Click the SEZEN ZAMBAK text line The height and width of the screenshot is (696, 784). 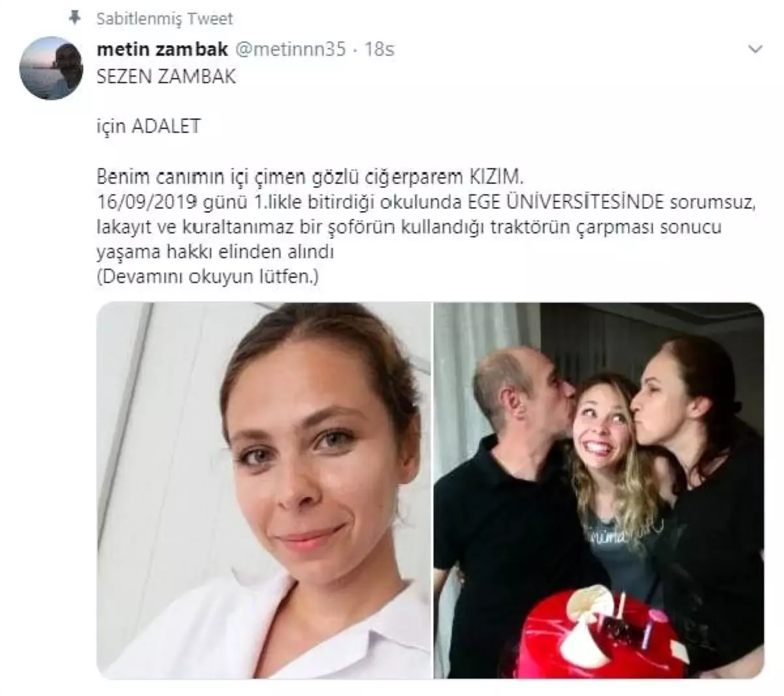pyautogui.click(x=166, y=76)
